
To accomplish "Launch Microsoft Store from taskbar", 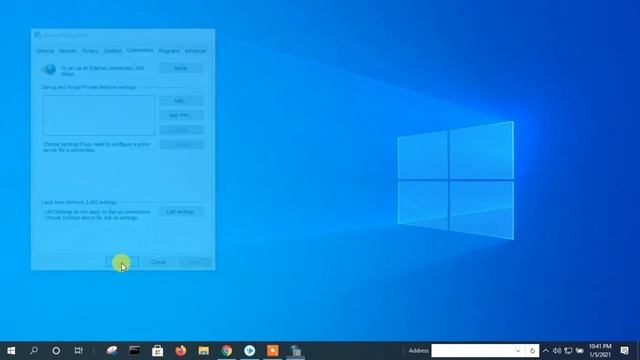I will (x=158, y=351).
